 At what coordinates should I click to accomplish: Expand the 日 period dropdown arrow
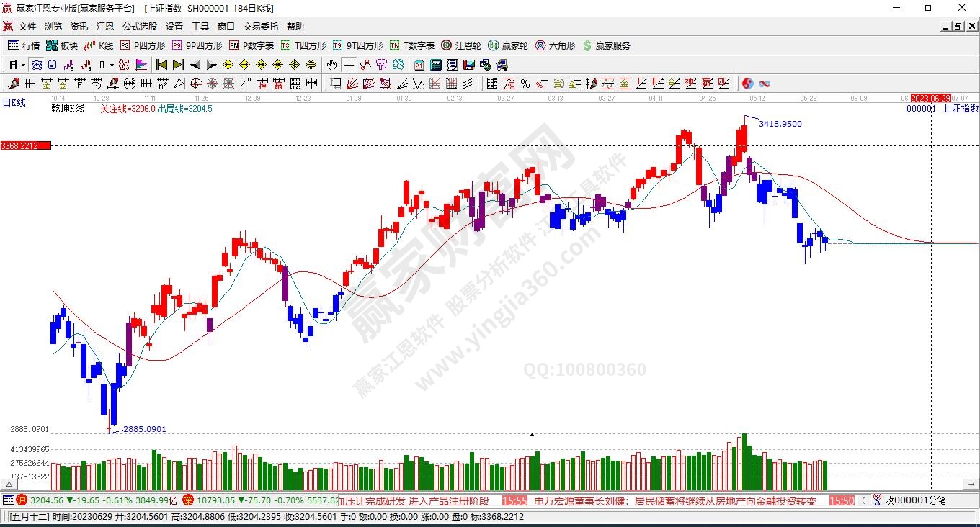(24, 65)
